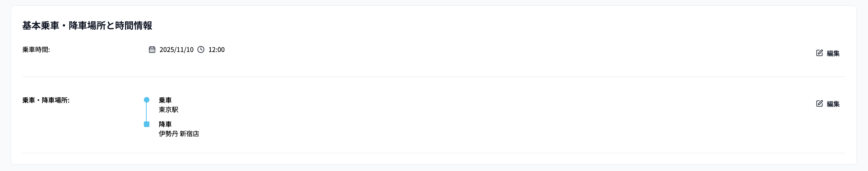Click the clock icon beside 12:00
The width and height of the screenshot is (868, 171).
201,50
